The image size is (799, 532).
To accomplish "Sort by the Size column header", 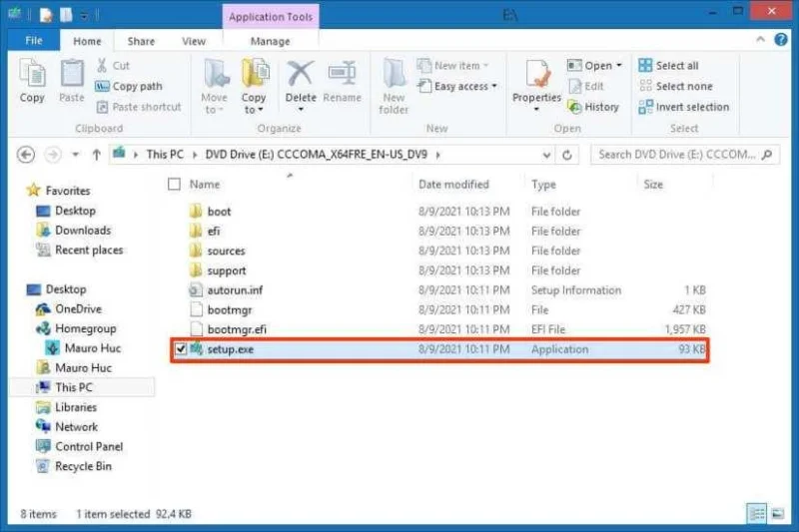I will [653, 185].
